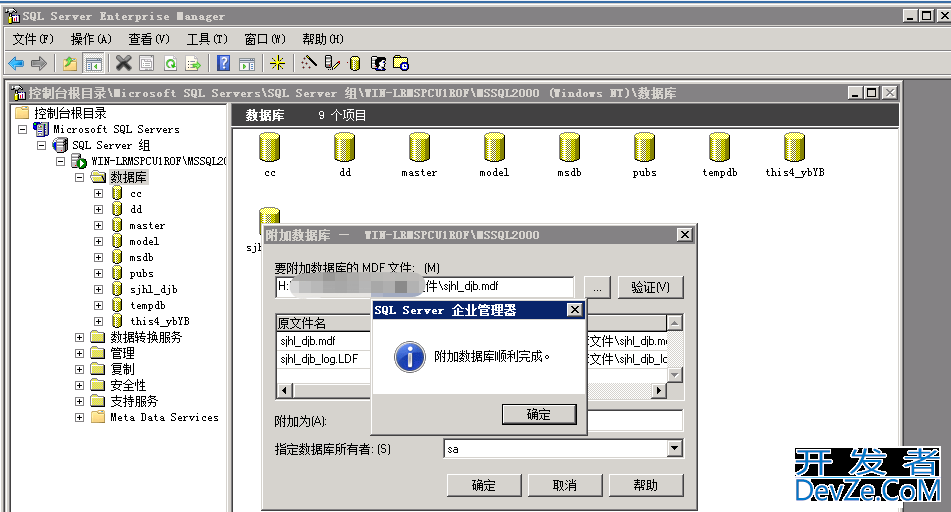Click the yellow star New icon

tap(277, 63)
